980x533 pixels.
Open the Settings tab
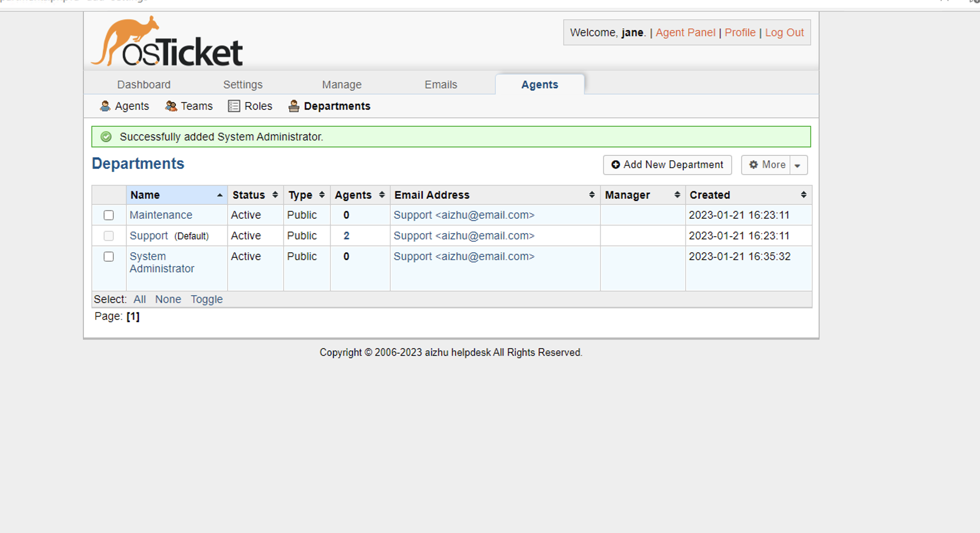tap(243, 84)
